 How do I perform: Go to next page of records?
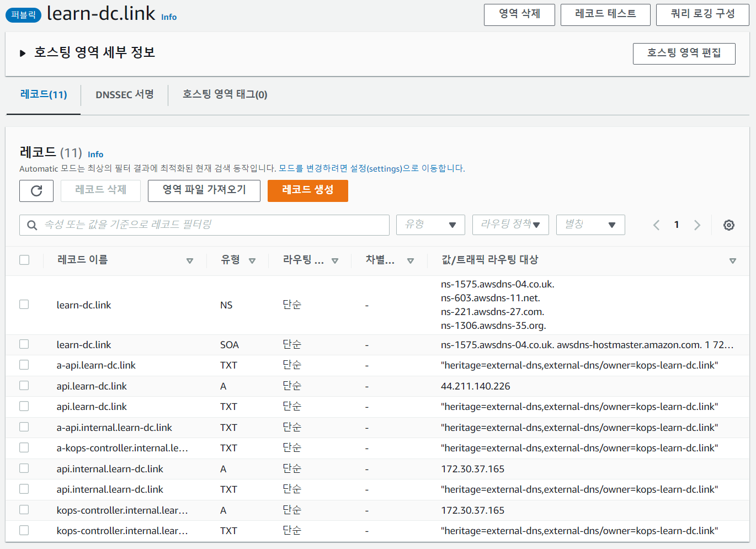(697, 225)
